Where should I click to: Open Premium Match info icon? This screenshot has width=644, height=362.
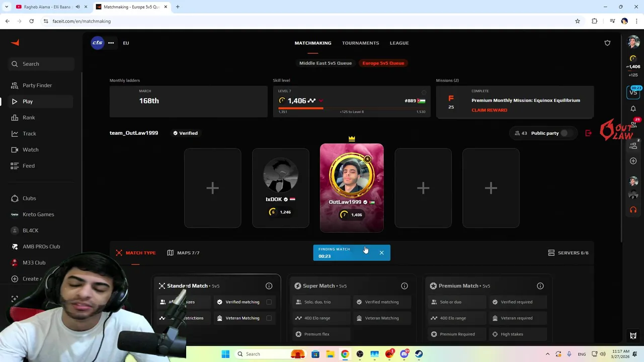click(x=540, y=286)
